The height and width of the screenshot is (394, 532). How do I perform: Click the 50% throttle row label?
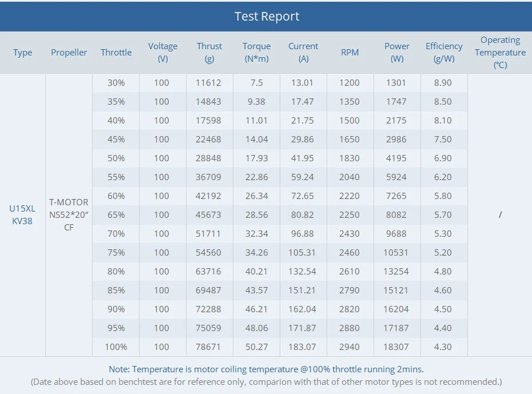[116, 158]
